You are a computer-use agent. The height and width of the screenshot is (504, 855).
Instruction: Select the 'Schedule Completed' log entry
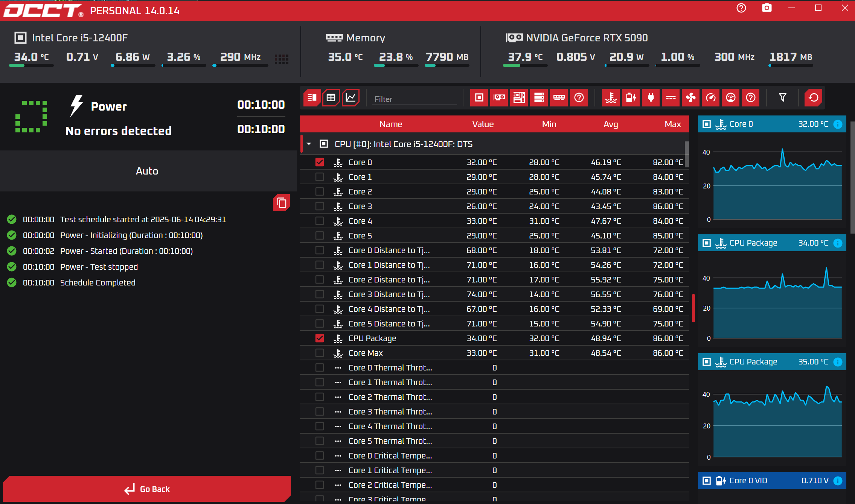pos(98,283)
